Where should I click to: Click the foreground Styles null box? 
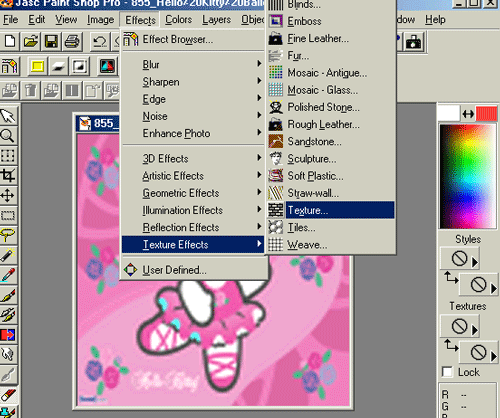click(459, 258)
